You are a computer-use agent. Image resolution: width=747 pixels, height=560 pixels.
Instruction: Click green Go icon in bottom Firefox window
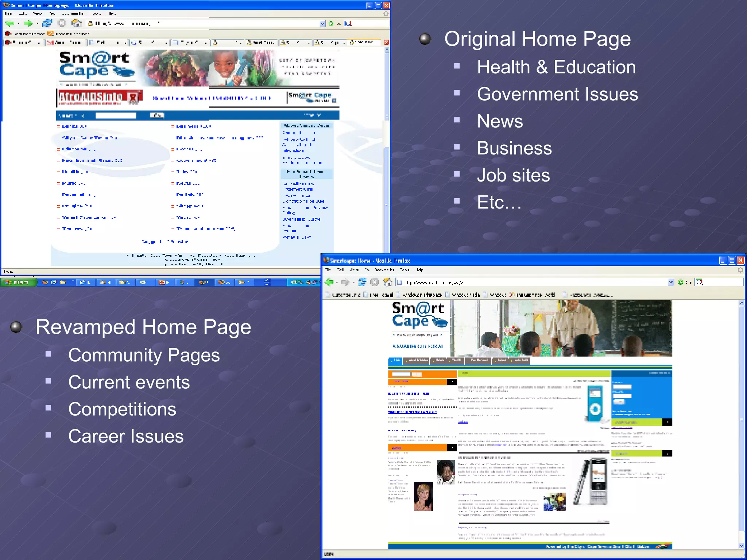pyautogui.click(x=681, y=282)
